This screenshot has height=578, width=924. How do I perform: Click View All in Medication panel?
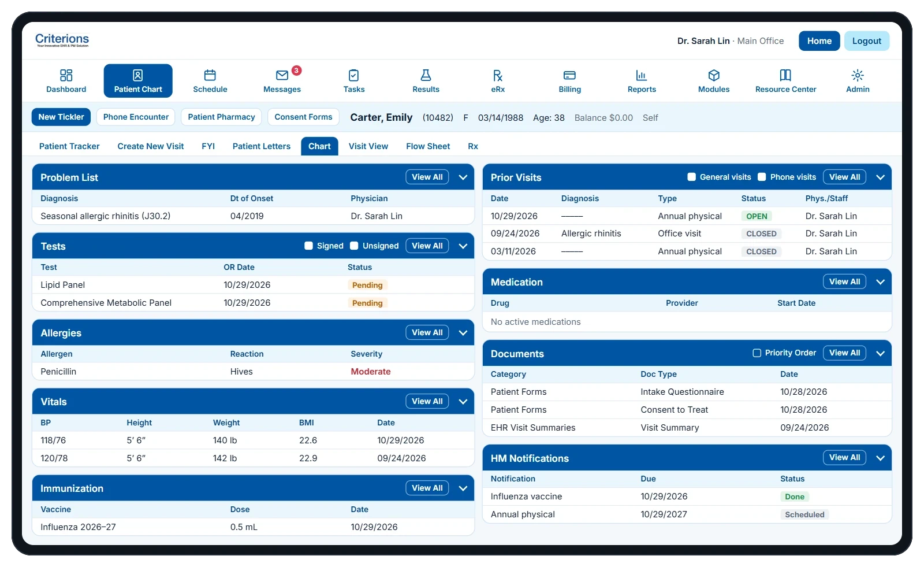tap(844, 281)
